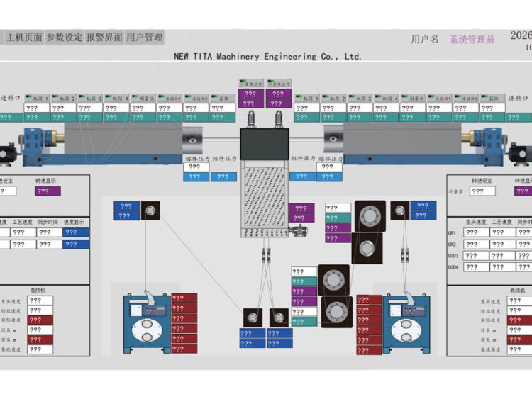Click the right winder machine graphic

click(x=406, y=322)
